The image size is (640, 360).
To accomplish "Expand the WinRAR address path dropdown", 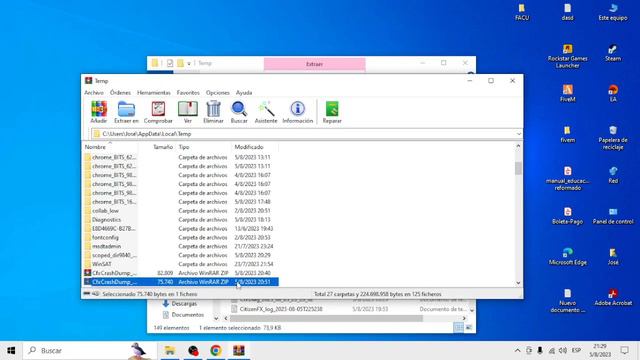I will coord(518,134).
